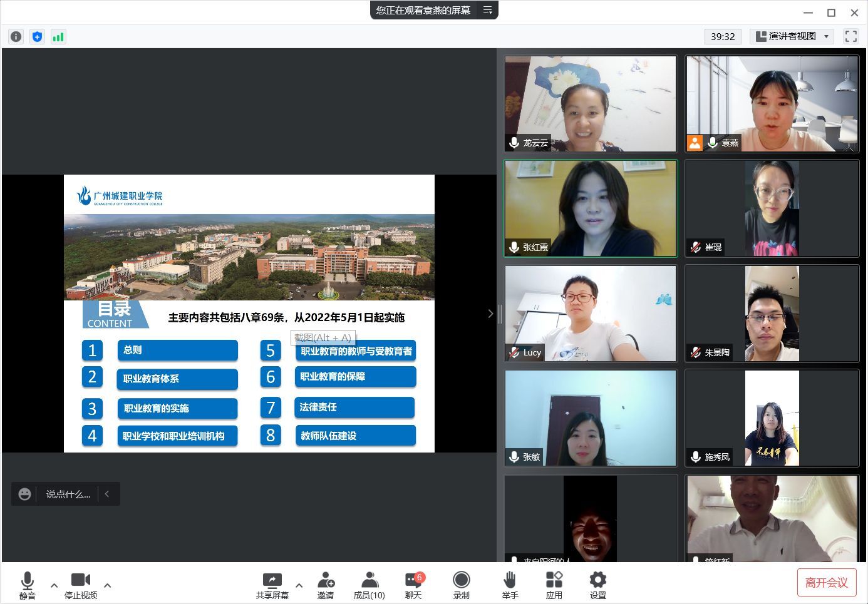This screenshot has height=604, width=868.
Task: Click the blue security shield icon
Action: tap(38, 37)
